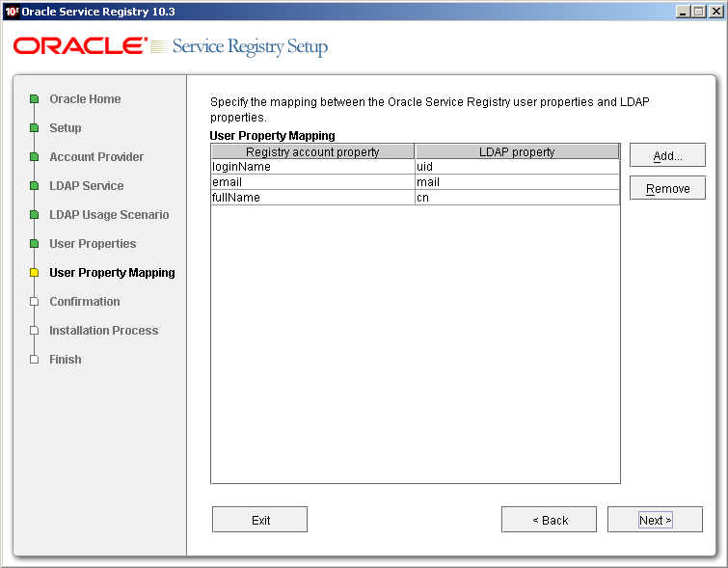Click the Remove button

pyautogui.click(x=667, y=188)
